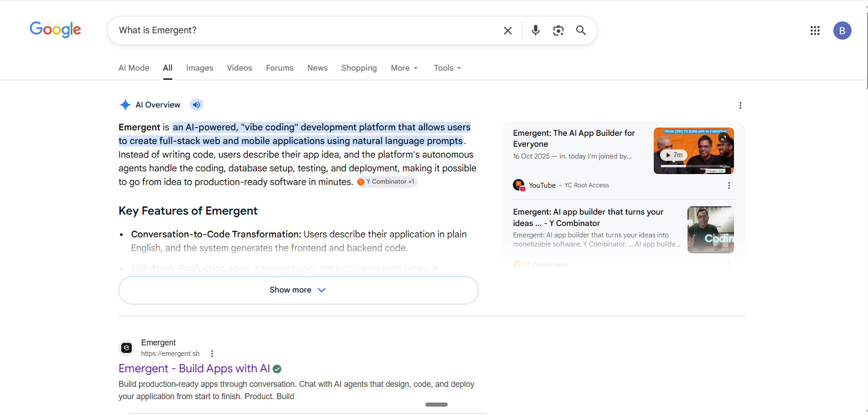This screenshot has width=868, height=416.
Task: Open Y Combinator video thumbnail
Action: tap(710, 230)
